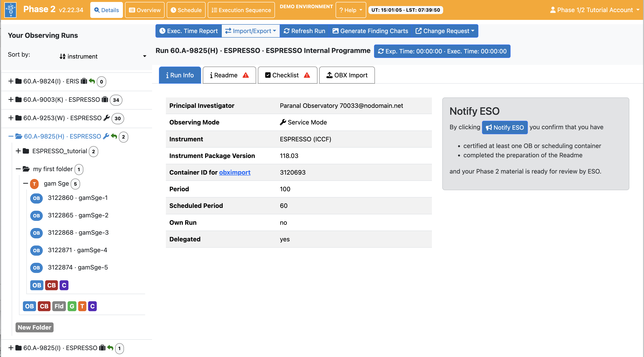Open the Help dropdown menu
Viewport: 644px width, 357px height.
tap(351, 10)
